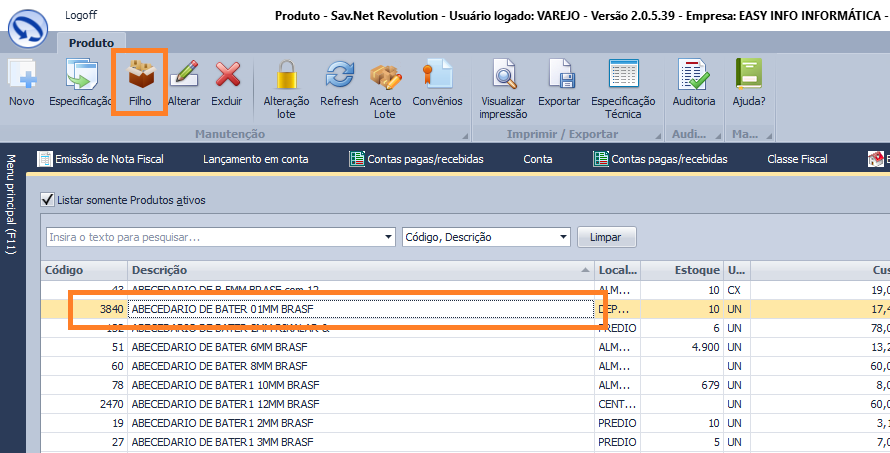Expand the Manutenção group dialog launcher
890x453 pixels.
click(464, 135)
